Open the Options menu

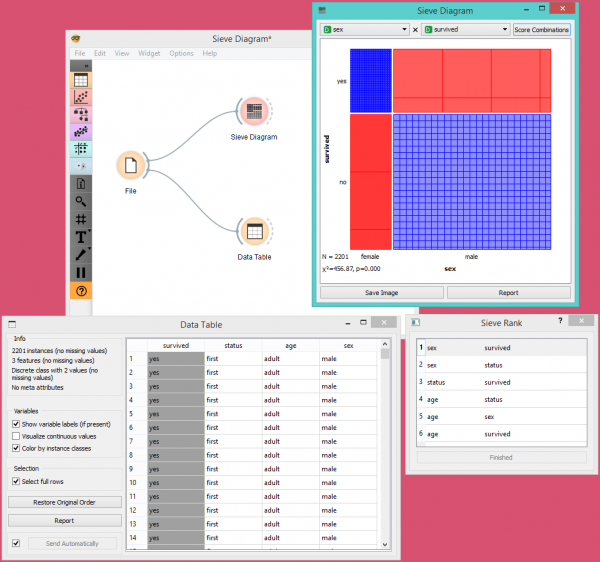click(181, 53)
